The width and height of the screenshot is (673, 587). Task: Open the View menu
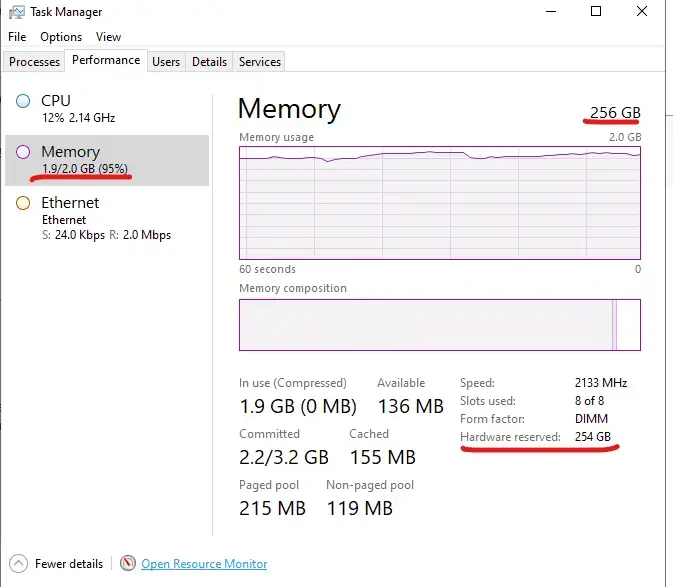pyautogui.click(x=108, y=37)
